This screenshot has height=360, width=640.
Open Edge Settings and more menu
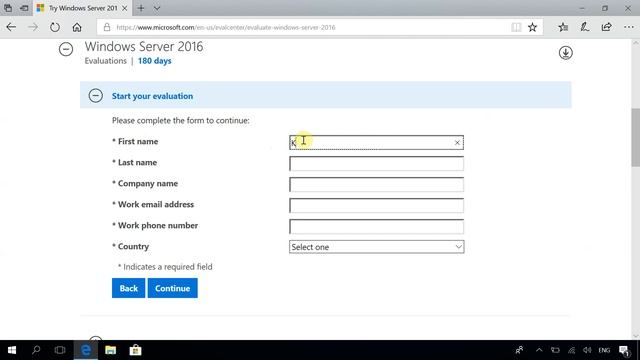pyautogui.click(x=629, y=27)
